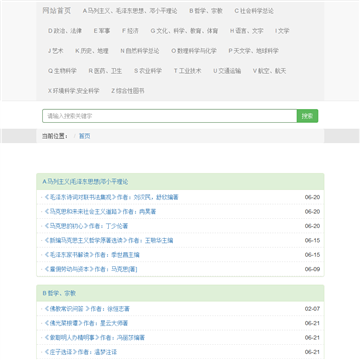Choose X 环境科学,安全科学 category
360x360 pixels.
74,91
